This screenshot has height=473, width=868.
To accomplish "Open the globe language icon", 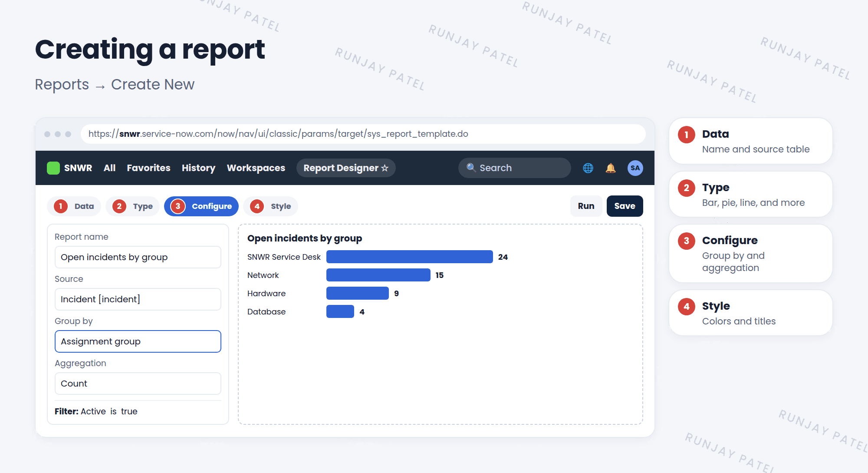I will coord(588,168).
